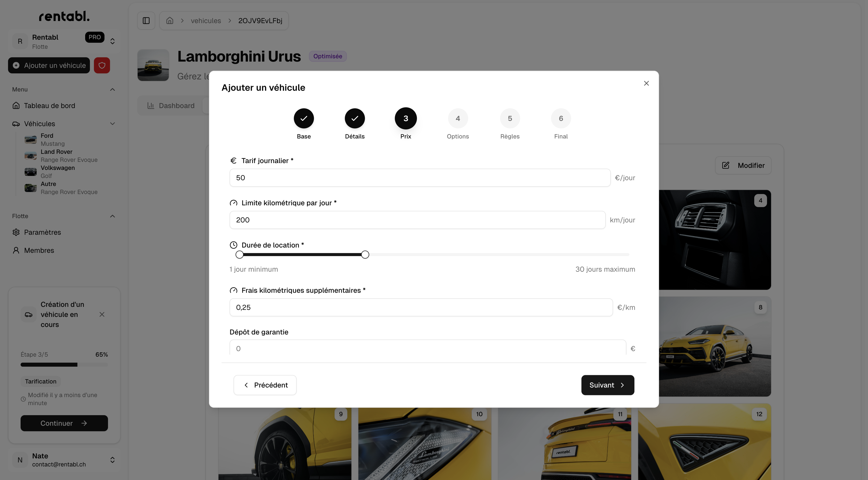Click the clock icon beside Durée de location
The width and height of the screenshot is (868, 480).
coord(233,245)
